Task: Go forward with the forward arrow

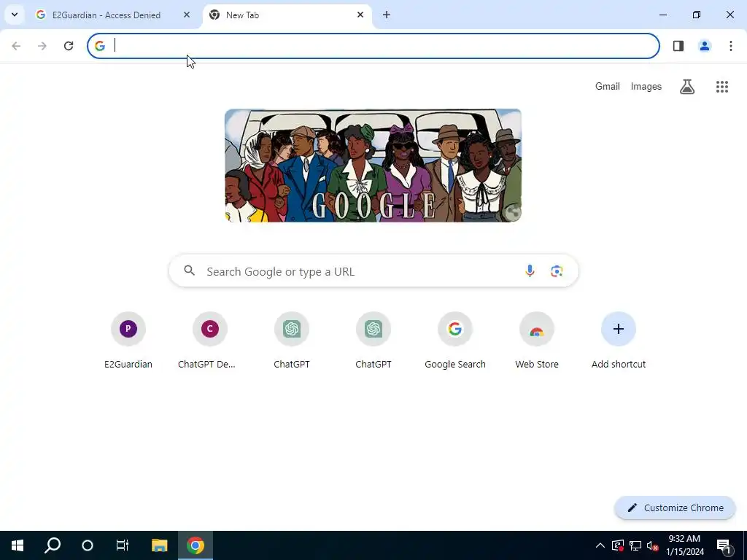Action: pyautogui.click(x=42, y=46)
